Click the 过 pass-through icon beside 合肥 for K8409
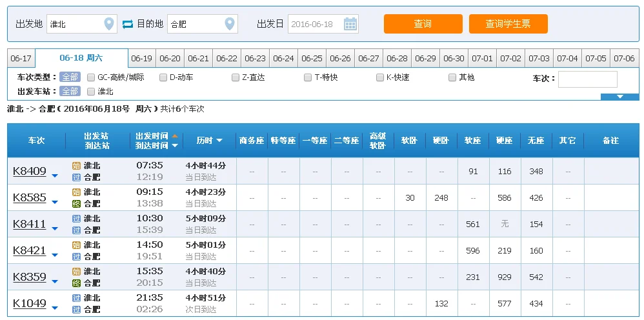Screen dimensions: 644x320 click(76, 177)
